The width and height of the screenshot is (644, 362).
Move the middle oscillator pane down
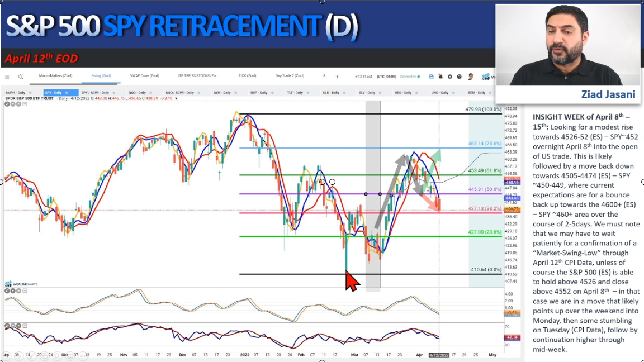coord(13,291)
